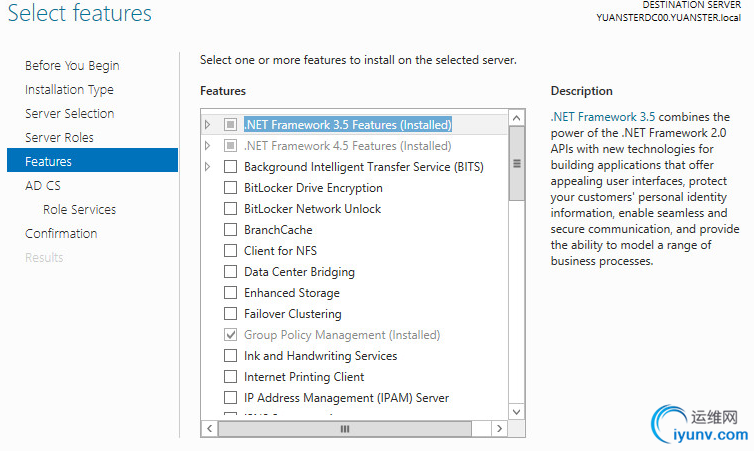This screenshot has width=754, height=451.
Task: Check IP Address Management (IPAM) Server
Action: (x=231, y=398)
